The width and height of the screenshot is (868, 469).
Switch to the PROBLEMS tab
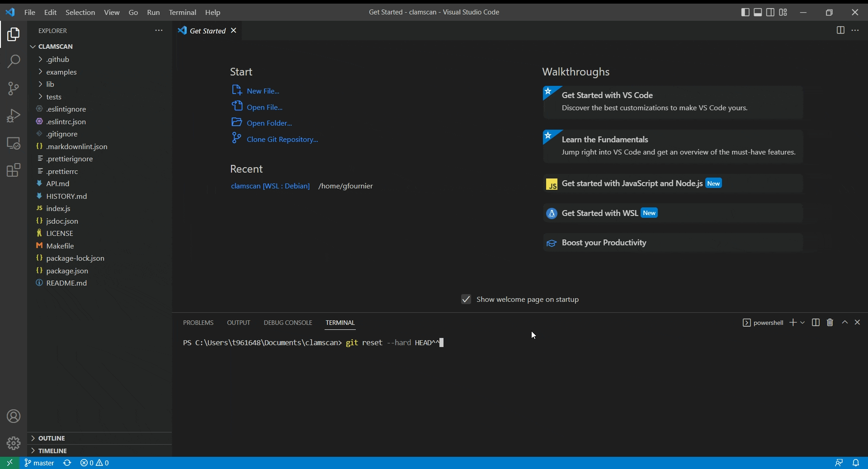point(198,323)
